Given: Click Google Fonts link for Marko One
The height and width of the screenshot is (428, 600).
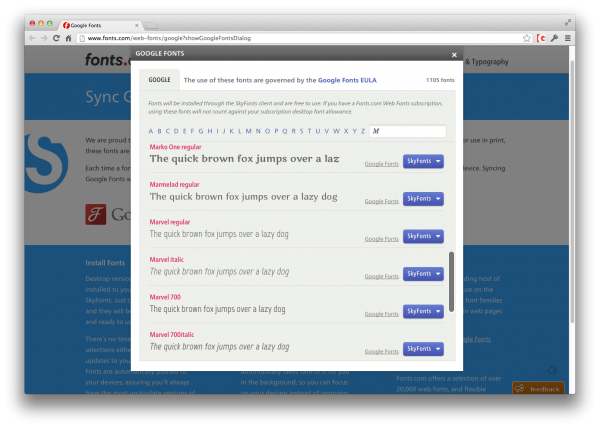Looking at the screenshot, I should click(x=382, y=164).
